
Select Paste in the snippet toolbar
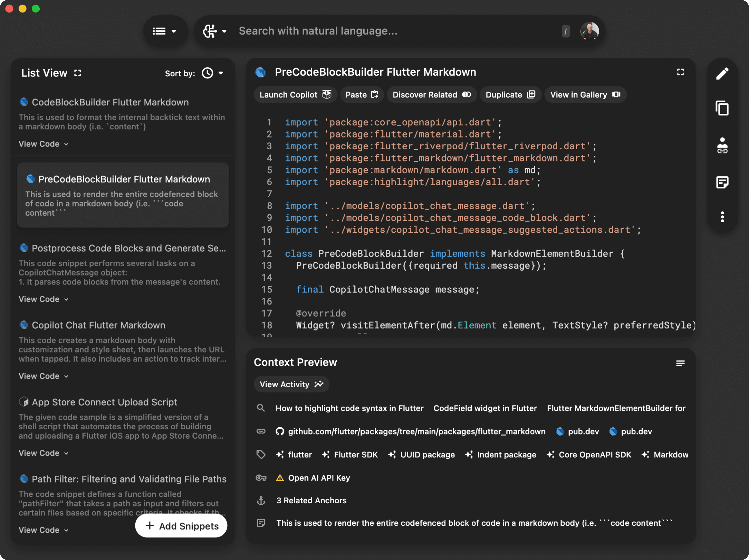tap(361, 95)
